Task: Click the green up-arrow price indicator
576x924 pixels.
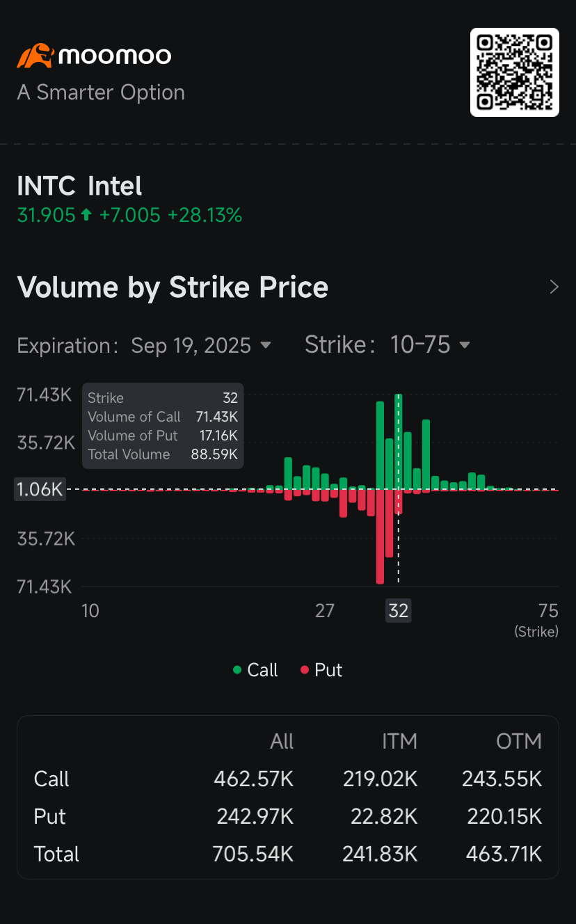Action: point(86,216)
